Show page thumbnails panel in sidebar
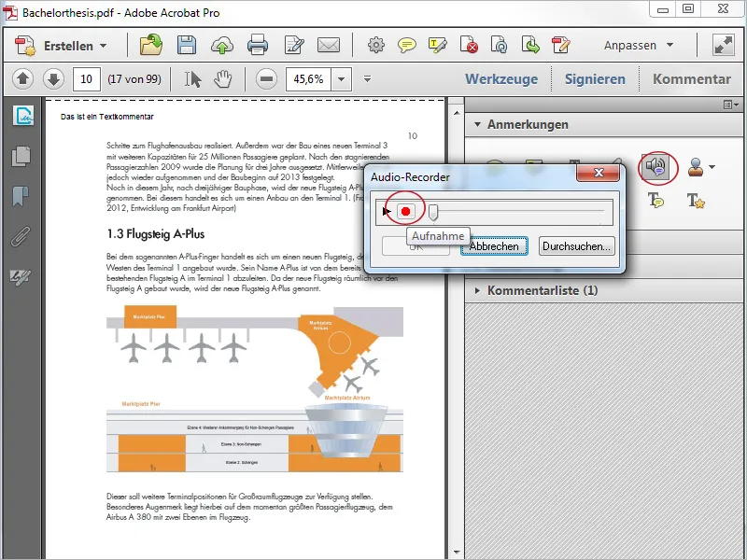 (x=21, y=156)
